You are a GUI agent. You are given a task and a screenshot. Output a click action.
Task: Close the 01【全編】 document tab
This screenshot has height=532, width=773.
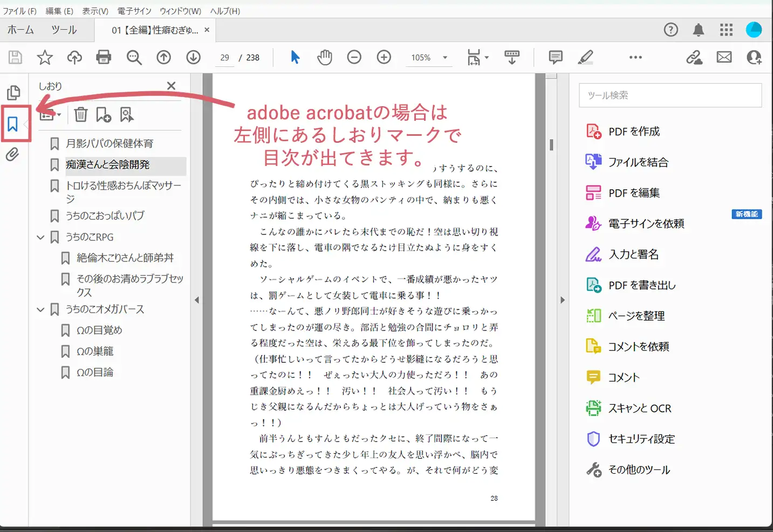click(x=207, y=30)
